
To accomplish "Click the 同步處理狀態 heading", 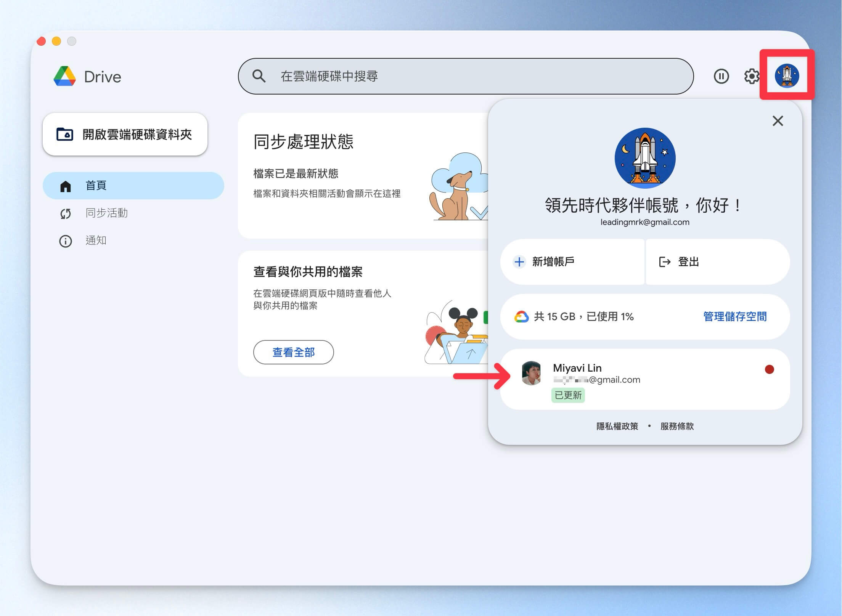I will click(x=304, y=142).
